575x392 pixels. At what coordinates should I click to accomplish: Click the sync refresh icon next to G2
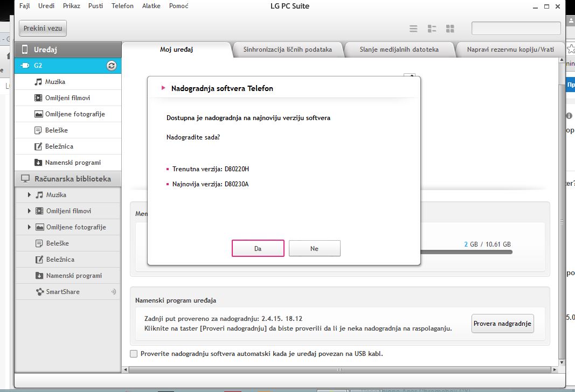coord(112,66)
